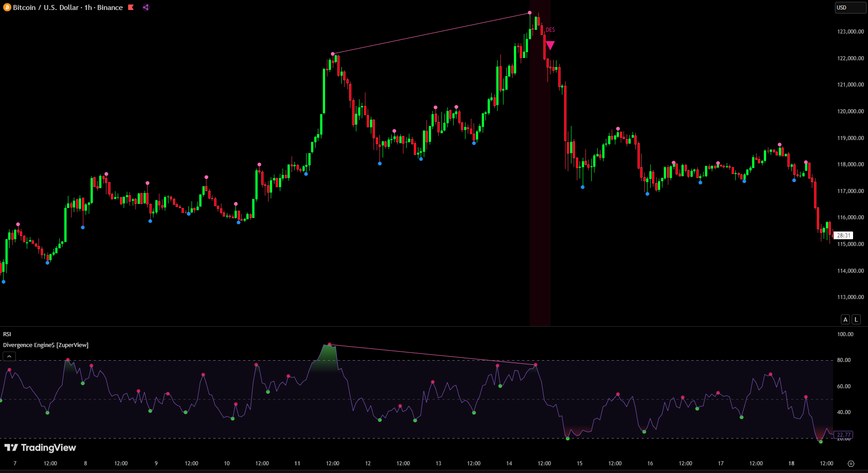The image size is (868, 473).
Task: Click the 22.77 RSI value label
Action: pos(843,434)
